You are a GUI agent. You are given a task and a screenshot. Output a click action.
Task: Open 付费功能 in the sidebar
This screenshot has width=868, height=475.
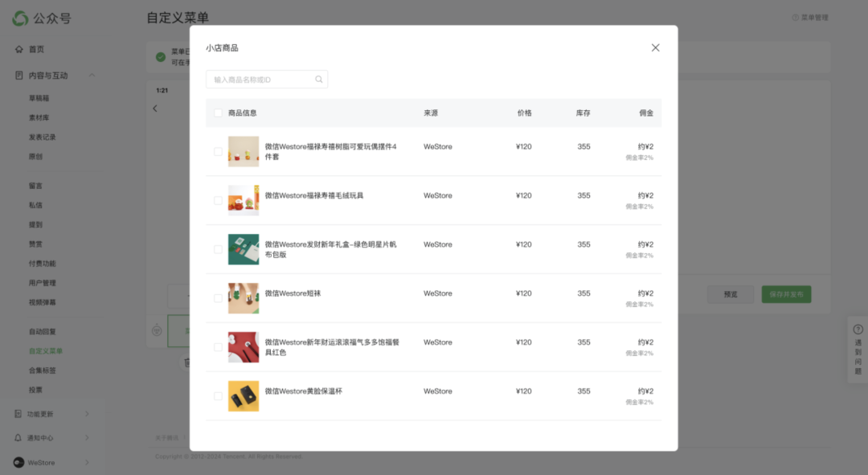pyautogui.click(x=42, y=264)
